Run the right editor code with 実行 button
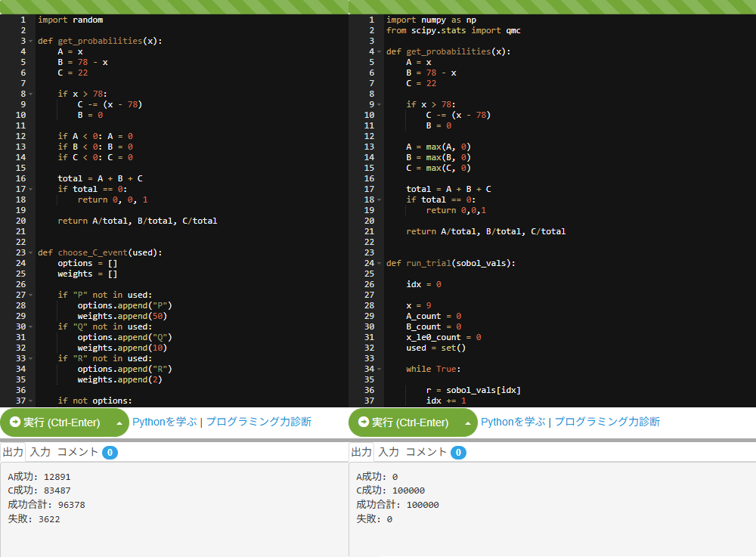756x557 pixels. (x=404, y=422)
